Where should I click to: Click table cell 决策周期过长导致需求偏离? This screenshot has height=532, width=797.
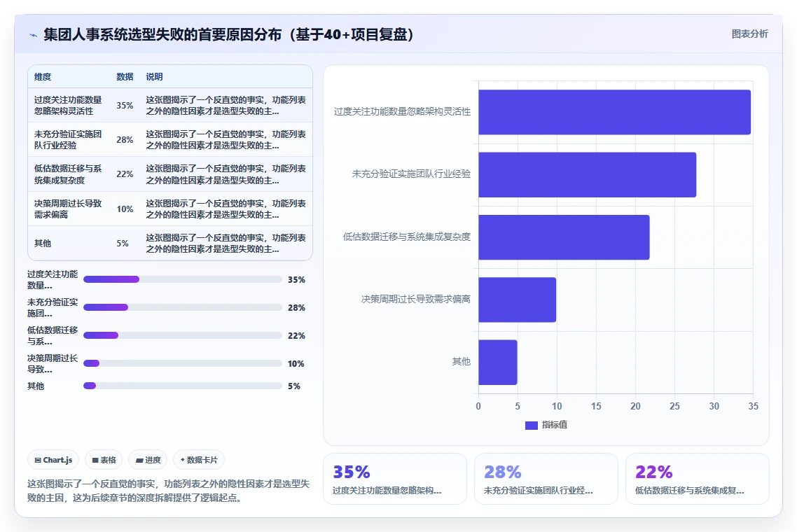[x=68, y=209]
